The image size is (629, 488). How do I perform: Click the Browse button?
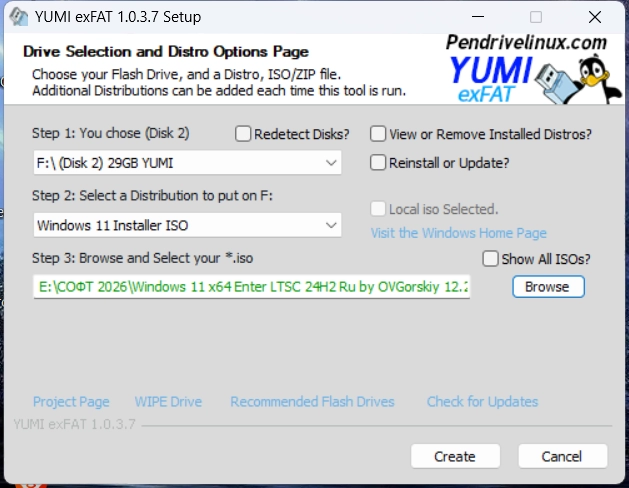click(548, 287)
